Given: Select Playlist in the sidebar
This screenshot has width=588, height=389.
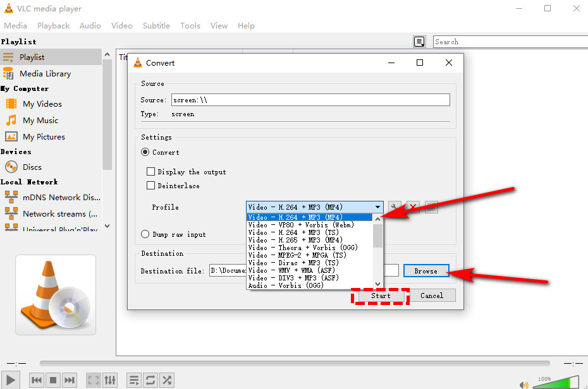Looking at the screenshot, I should 51,57.
